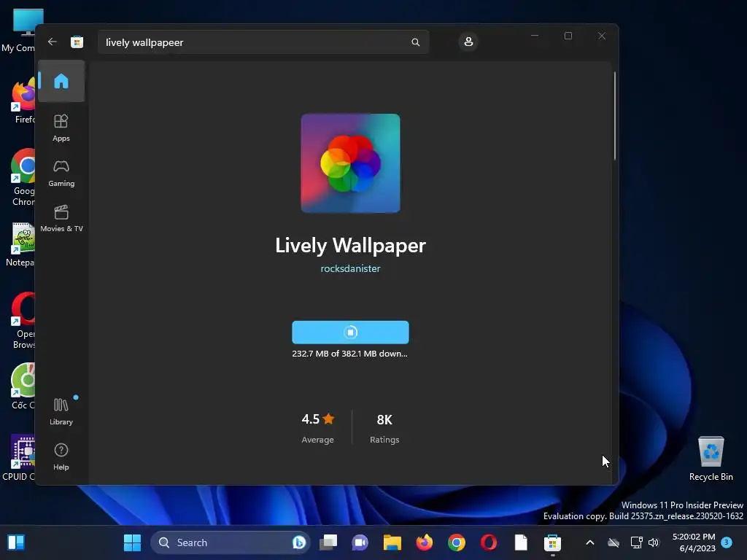Click the download progress text 232.7 MB
The image size is (747, 560).
pyautogui.click(x=349, y=354)
